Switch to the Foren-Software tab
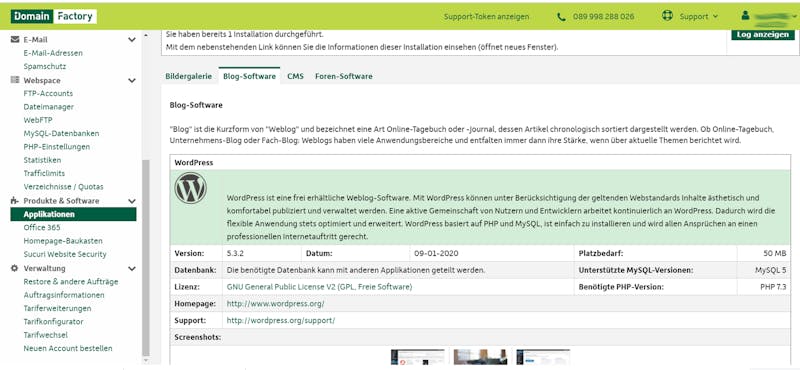 343,76
